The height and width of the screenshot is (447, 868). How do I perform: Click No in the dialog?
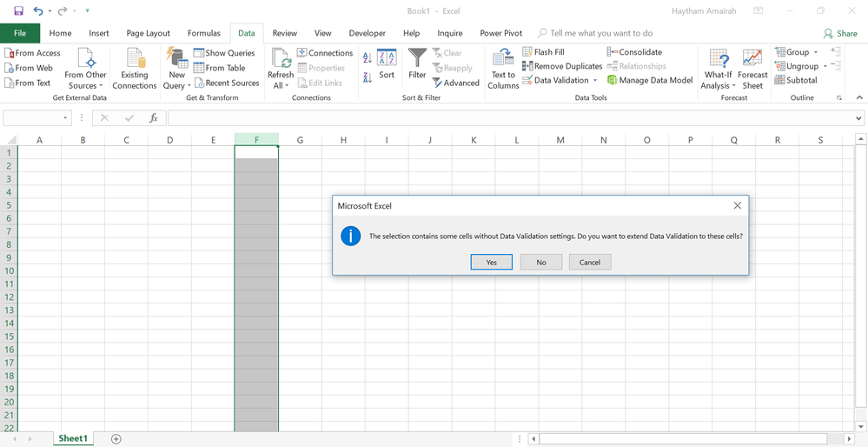(541, 262)
